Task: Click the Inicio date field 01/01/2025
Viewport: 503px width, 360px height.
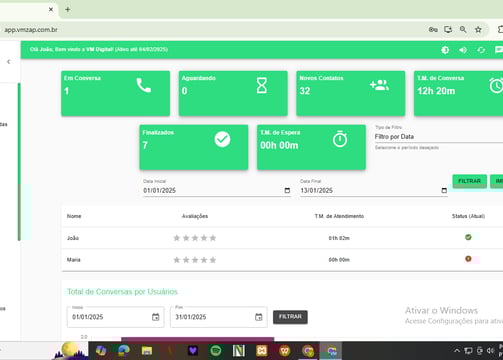Action: click(115, 317)
